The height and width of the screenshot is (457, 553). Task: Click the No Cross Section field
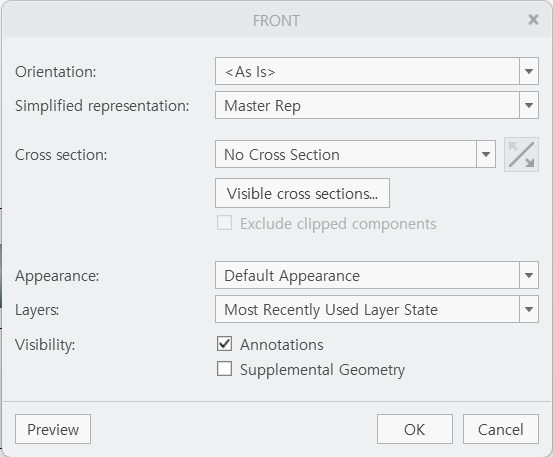point(346,154)
